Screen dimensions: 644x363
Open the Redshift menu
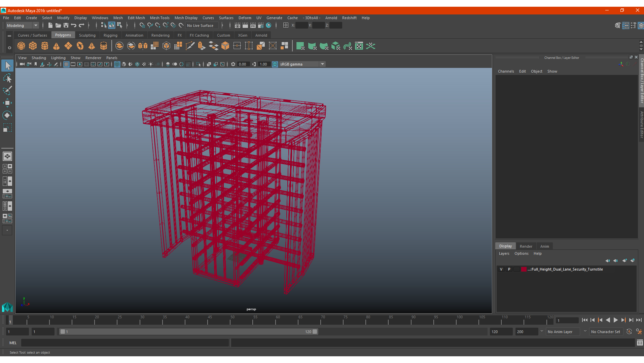(x=349, y=18)
